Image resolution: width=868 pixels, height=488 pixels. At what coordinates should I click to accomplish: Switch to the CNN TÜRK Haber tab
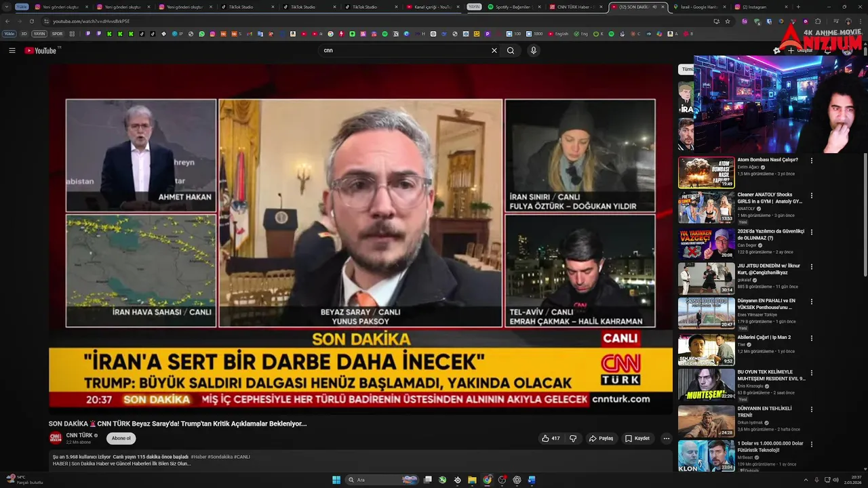[576, 7]
